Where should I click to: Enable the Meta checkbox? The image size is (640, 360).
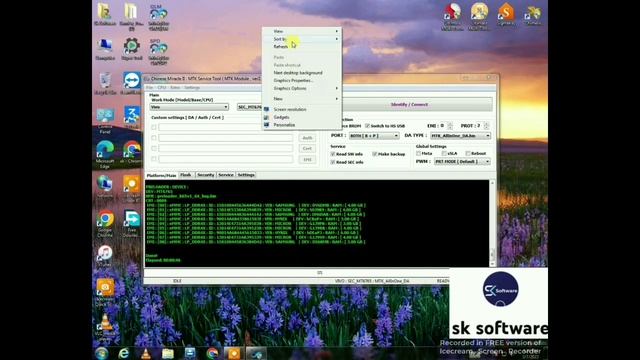418,153
